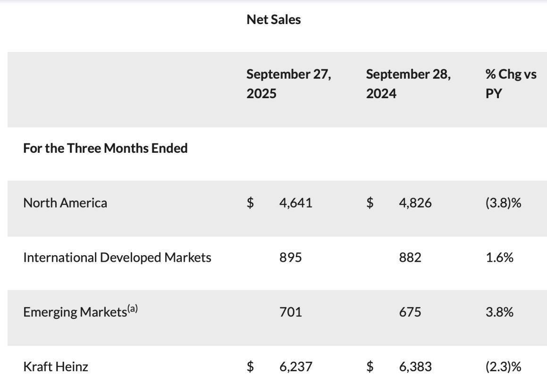Select International Developed Markets row label
The height and width of the screenshot is (392, 547).
pos(117,258)
